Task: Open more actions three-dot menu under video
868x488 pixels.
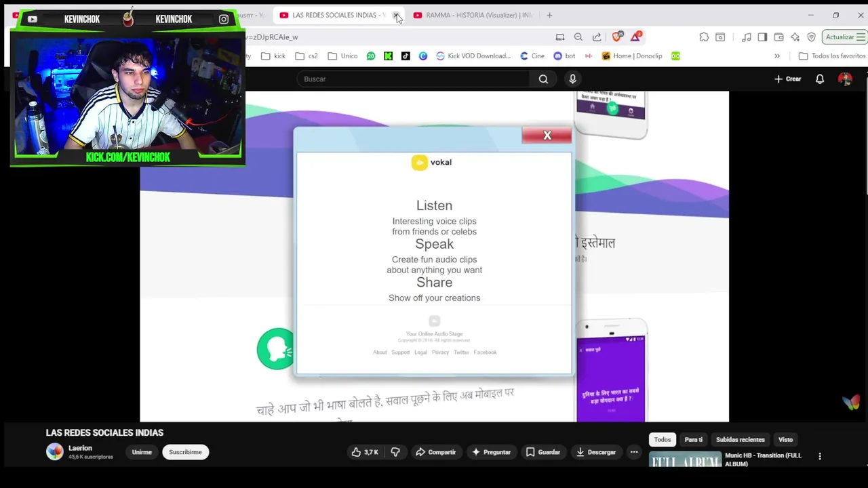Action: pyautogui.click(x=634, y=452)
